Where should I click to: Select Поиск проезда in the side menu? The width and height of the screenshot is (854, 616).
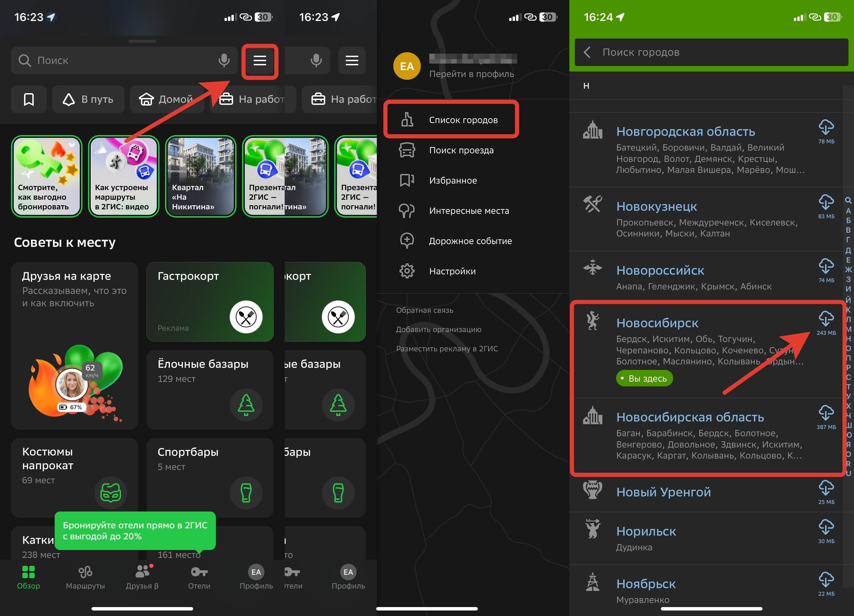coord(461,150)
